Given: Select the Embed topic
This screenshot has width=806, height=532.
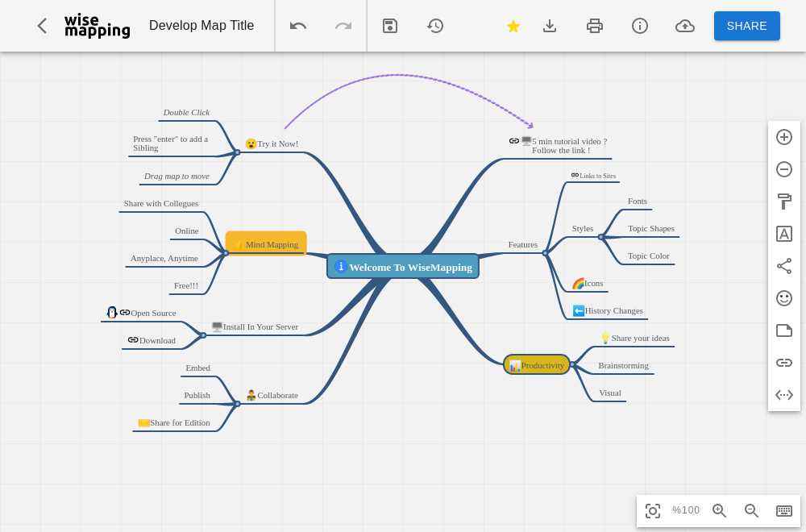Looking at the screenshot, I should [x=198, y=368].
